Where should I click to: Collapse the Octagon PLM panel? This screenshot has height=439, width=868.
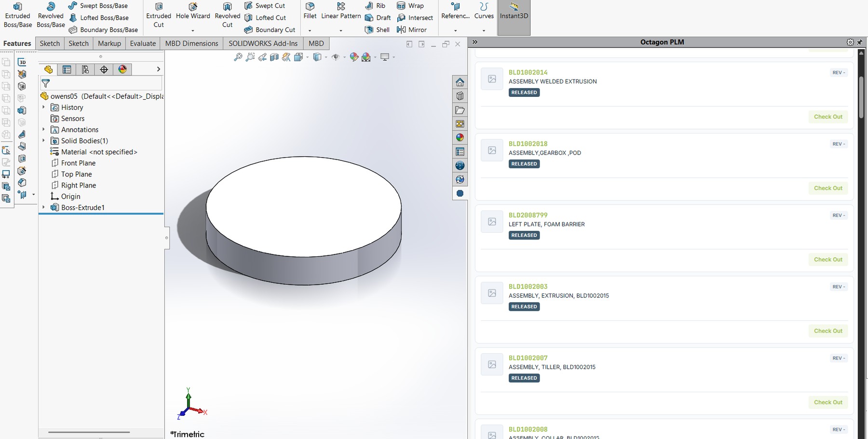475,42
